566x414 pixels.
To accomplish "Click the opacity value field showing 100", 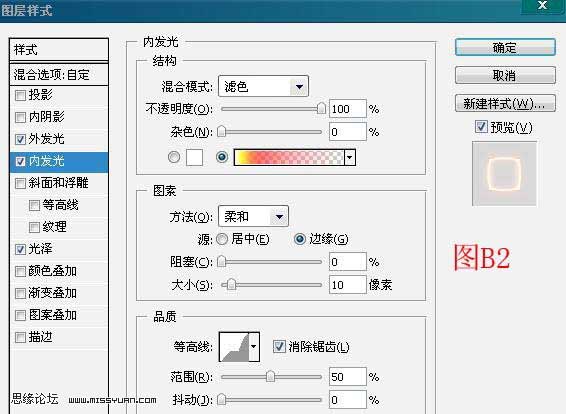I will click(x=348, y=109).
